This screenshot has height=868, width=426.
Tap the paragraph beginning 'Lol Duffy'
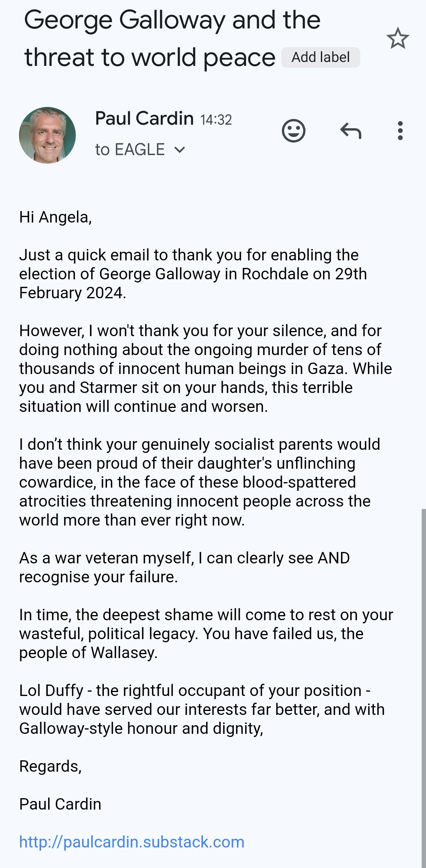[201, 709]
